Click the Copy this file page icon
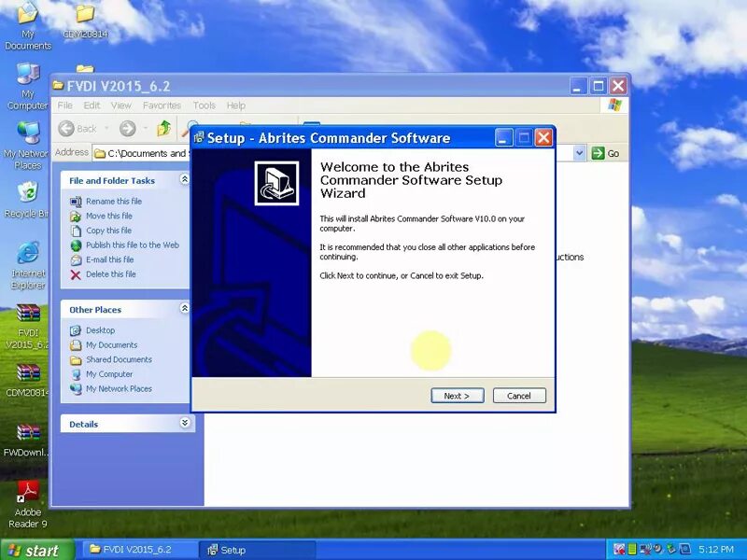 pyautogui.click(x=76, y=231)
